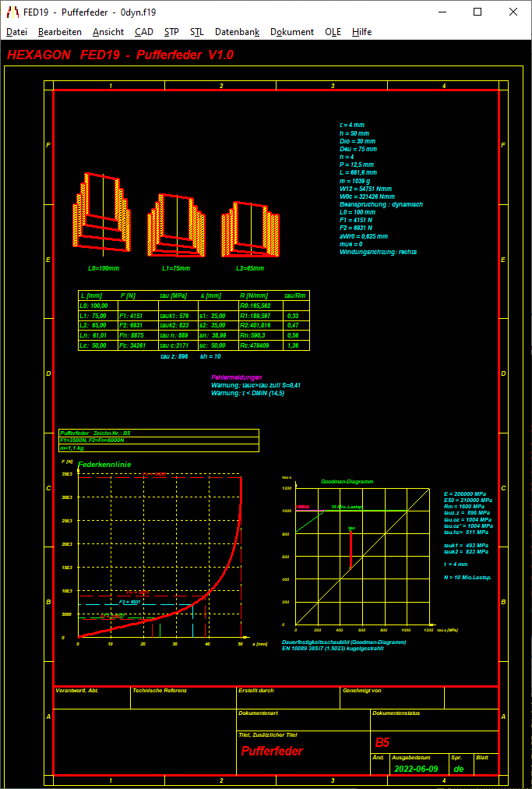
Task: Open the Datei menu
Action: tap(16, 32)
